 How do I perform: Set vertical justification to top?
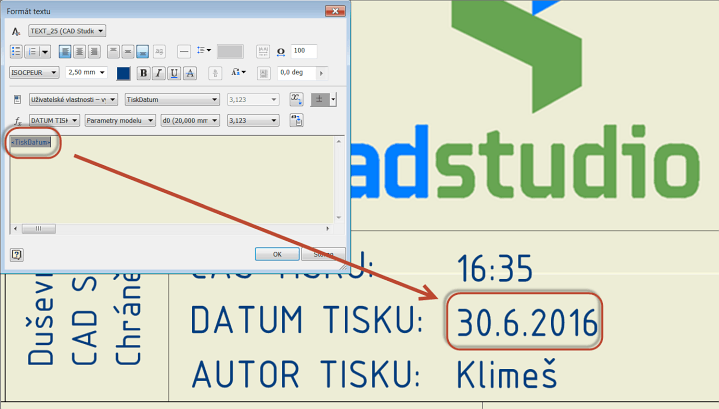click(113, 51)
